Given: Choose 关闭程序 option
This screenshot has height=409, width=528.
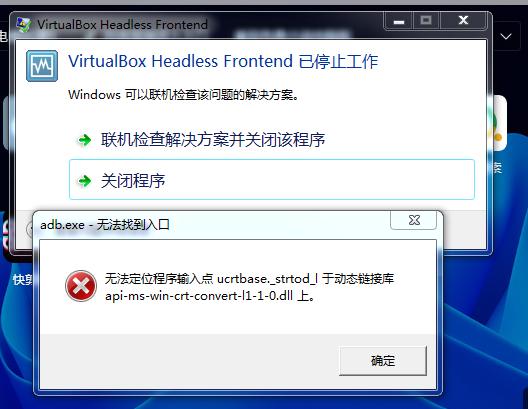Looking at the screenshot, I should [x=272, y=179].
